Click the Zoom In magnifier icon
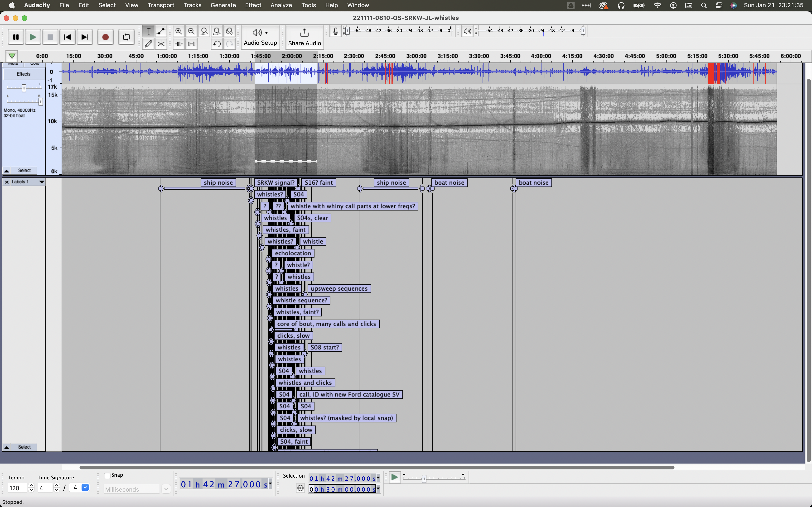The image size is (812, 507). tap(179, 31)
